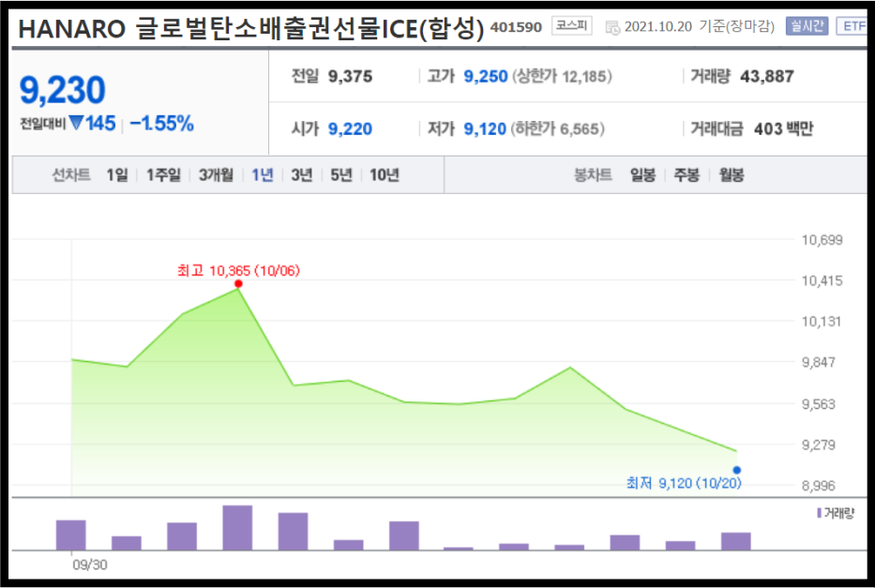Click the tallest purple volume bar
Image resolution: width=875 pixels, height=588 pixels.
(x=237, y=528)
